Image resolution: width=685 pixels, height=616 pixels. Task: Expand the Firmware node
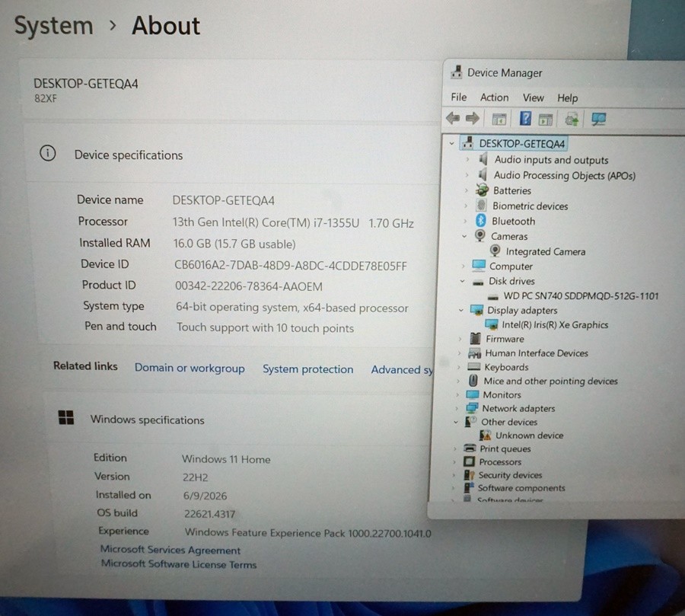coord(460,339)
